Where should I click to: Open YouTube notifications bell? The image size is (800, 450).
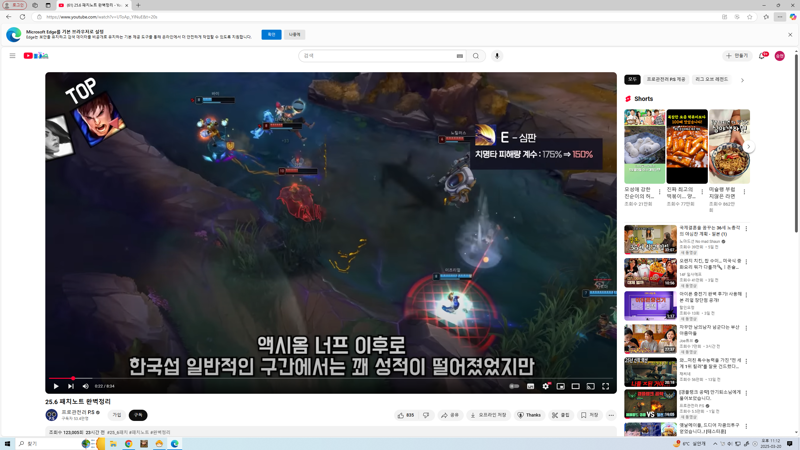coord(762,56)
